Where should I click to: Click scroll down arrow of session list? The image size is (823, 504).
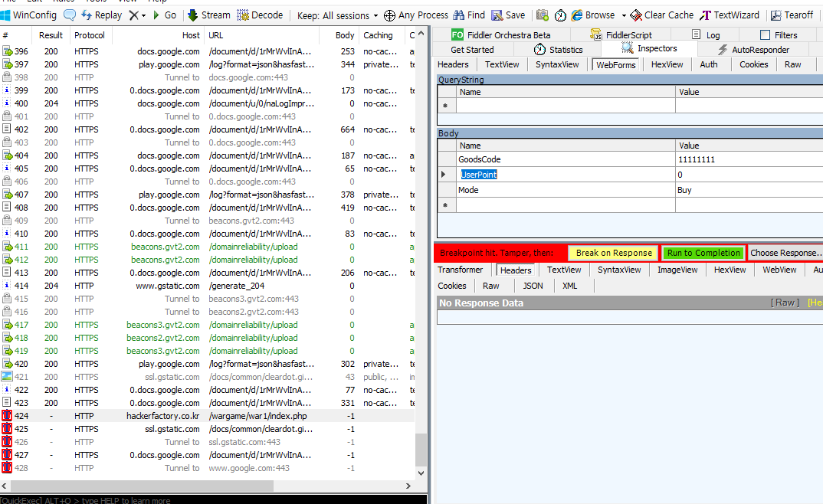point(421,473)
